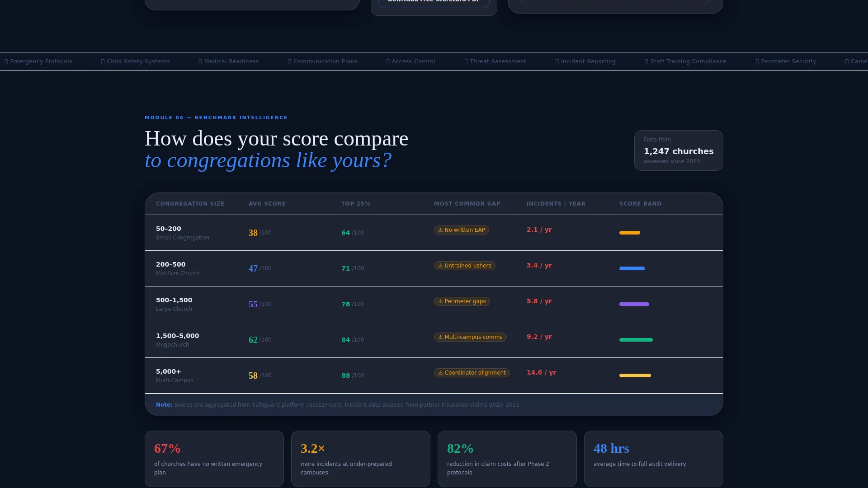This screenshot has height=488, width=868.
Task: Click the icon before Medical Readiness
Action: 200,62
